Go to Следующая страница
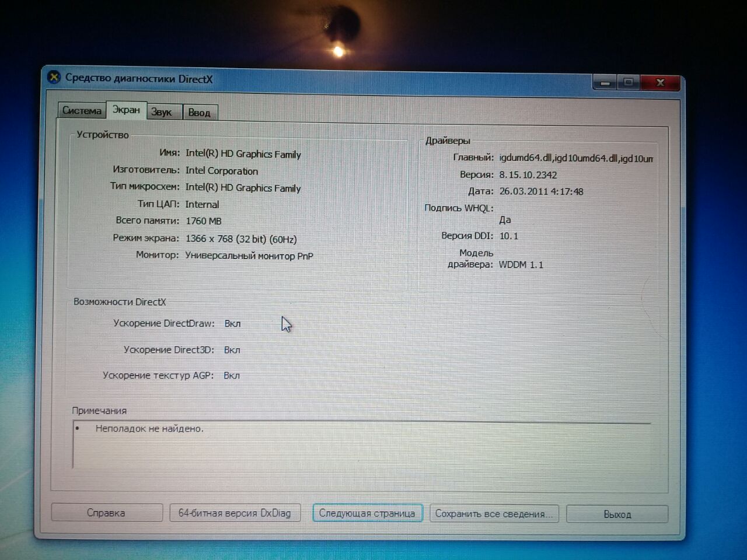The image size is (747, 560). [x=367, y=513]
